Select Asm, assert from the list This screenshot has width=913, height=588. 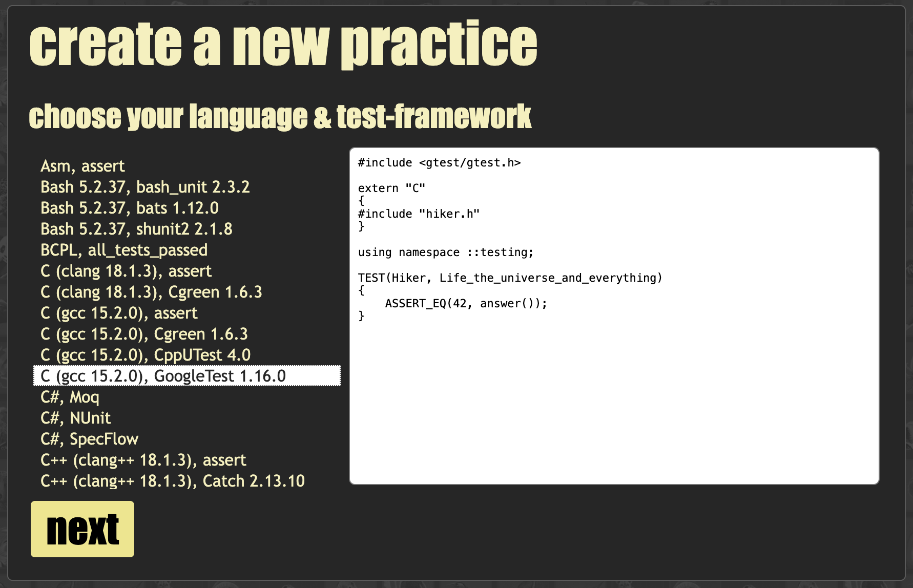[82, 166]
